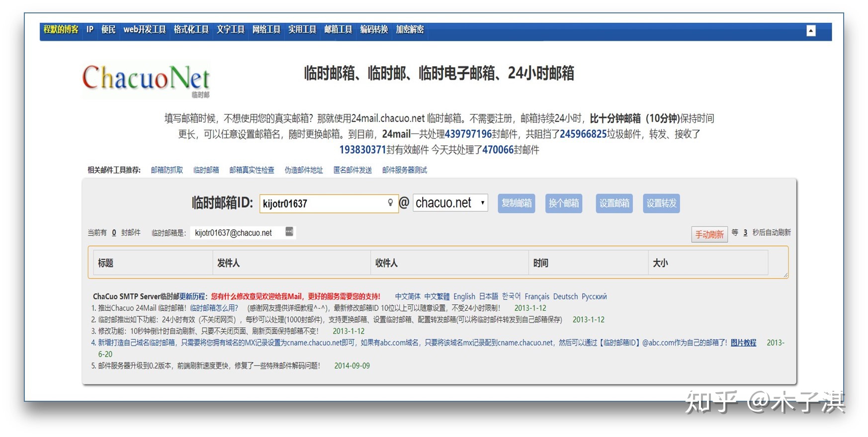Click the 更新历程 link
The image size is (868, 437).
pos(193,296)
